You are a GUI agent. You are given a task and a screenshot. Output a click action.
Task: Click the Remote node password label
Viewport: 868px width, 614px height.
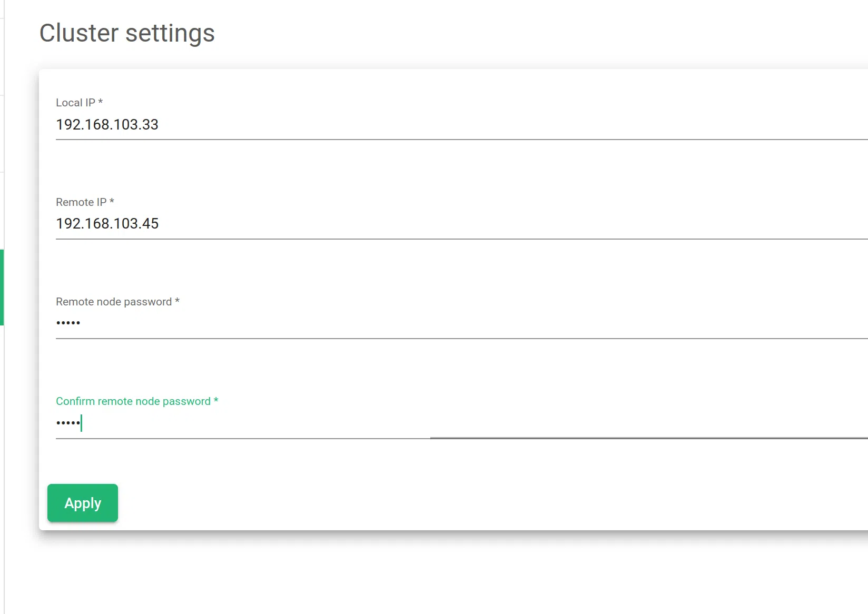coord(114,301)
